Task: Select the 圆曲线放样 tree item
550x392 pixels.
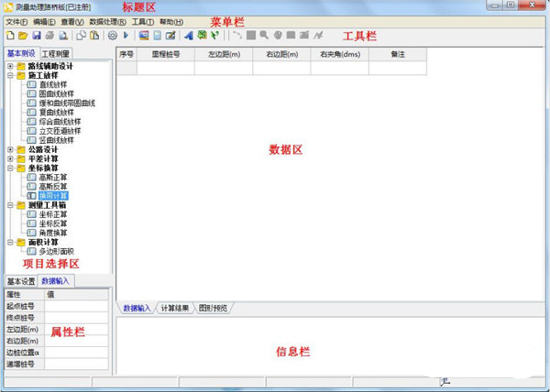Action: tap(57, 94)
